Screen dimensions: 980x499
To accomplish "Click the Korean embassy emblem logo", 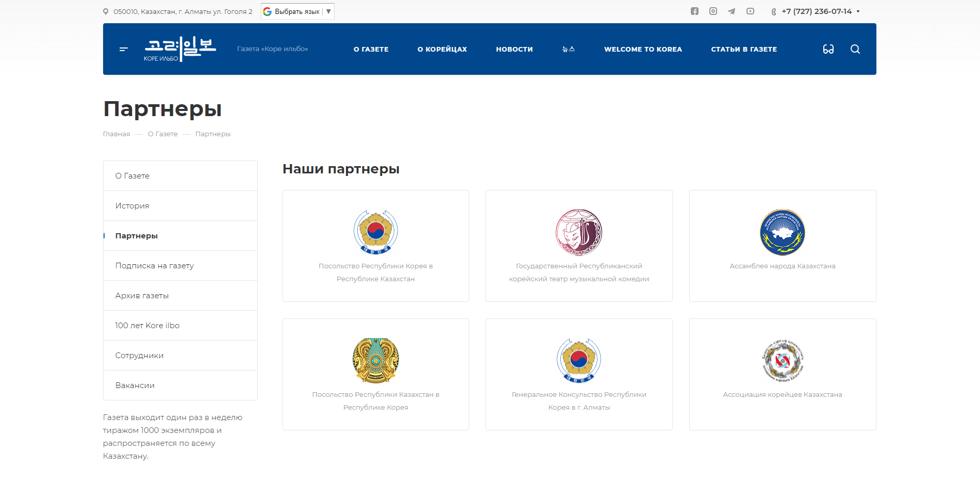I will click(x=376, y=232).
